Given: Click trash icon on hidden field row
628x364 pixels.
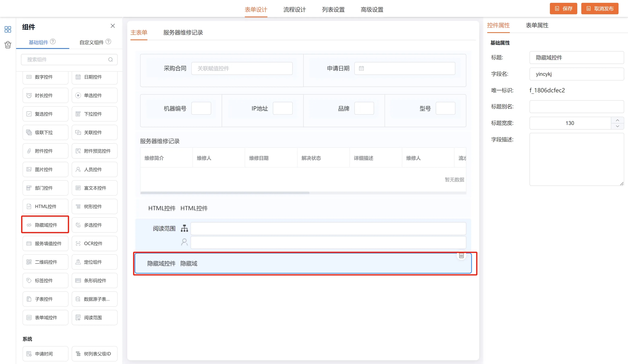Looking at the screenshot, I should [461, 256].
